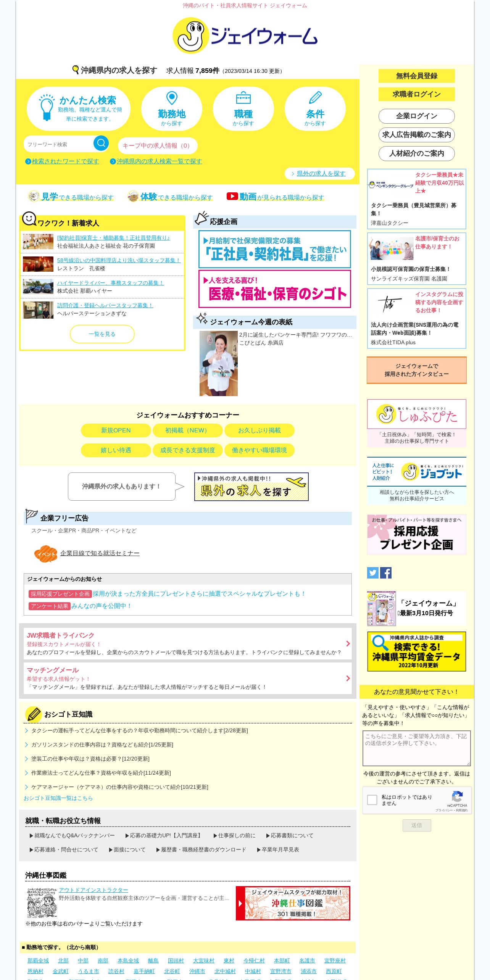Focus the ご意見・ご要望 textarea
This screenshot has height=980, width=490.
pos(417,748)
